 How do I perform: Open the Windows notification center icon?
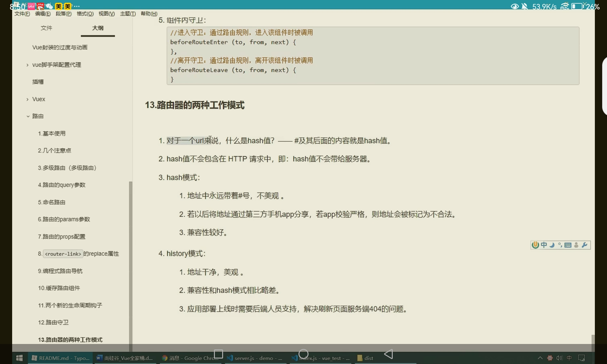tap(582, 358)
